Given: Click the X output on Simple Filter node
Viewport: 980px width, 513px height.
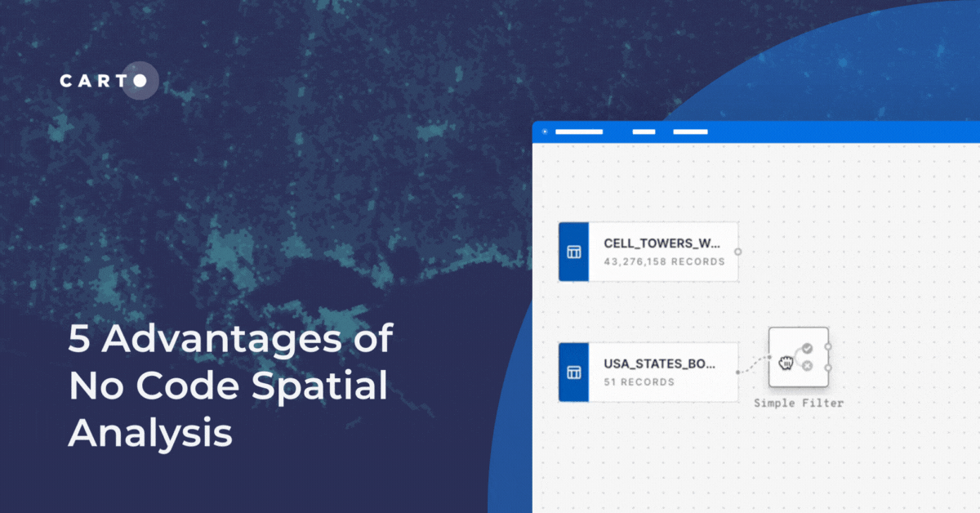Looking at the screenshot, I should 807,366.
